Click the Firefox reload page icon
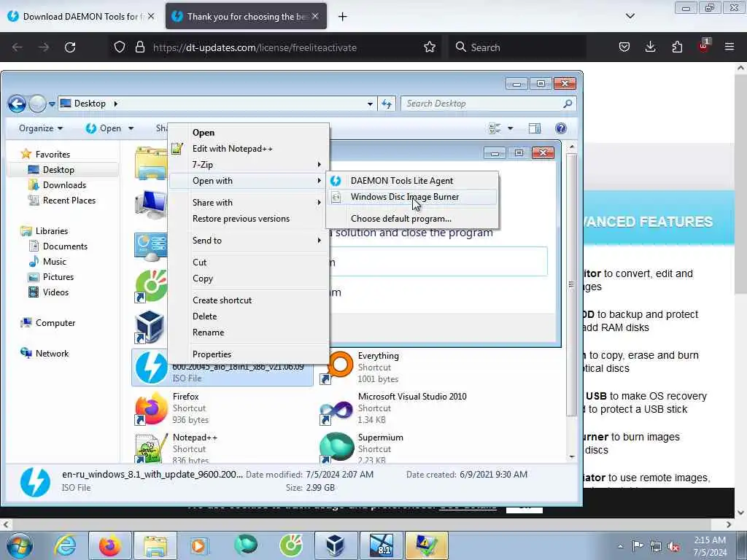747x560 pixels. (x=70, y=47)
